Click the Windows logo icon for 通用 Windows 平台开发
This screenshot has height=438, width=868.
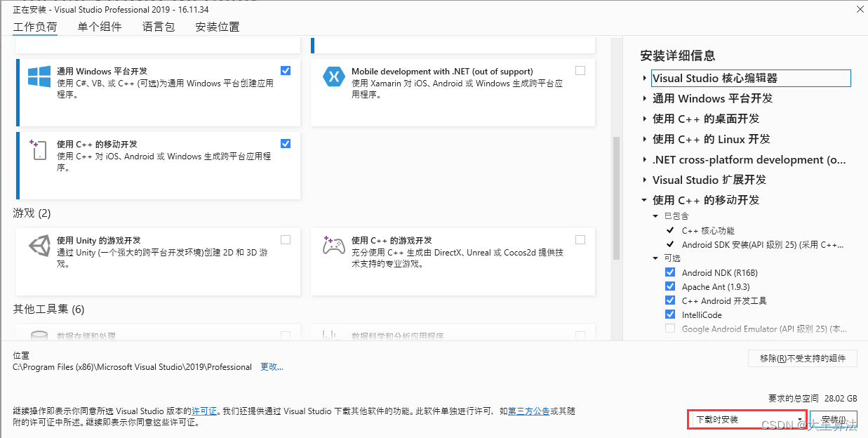coord(39,77)
